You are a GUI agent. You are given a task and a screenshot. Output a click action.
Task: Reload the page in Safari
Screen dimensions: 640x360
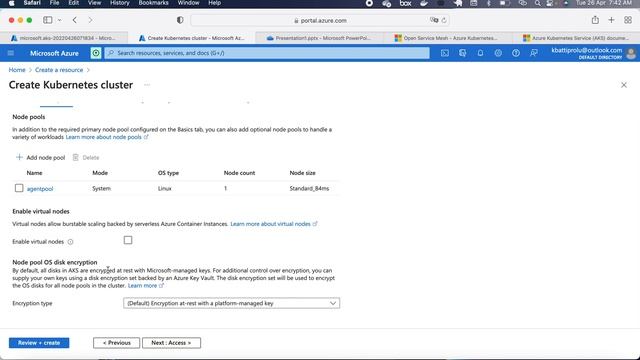(x=444, y=20)
